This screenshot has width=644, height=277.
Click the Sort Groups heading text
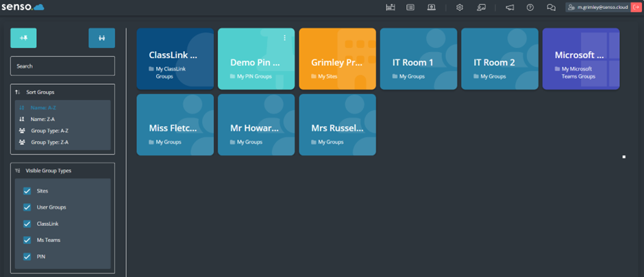[40, 92]
